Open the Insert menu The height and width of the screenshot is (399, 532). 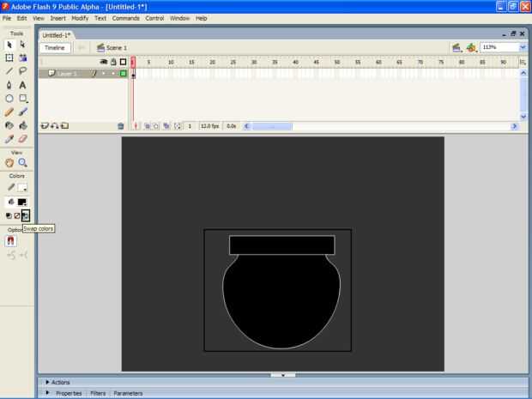click(58, 18)
